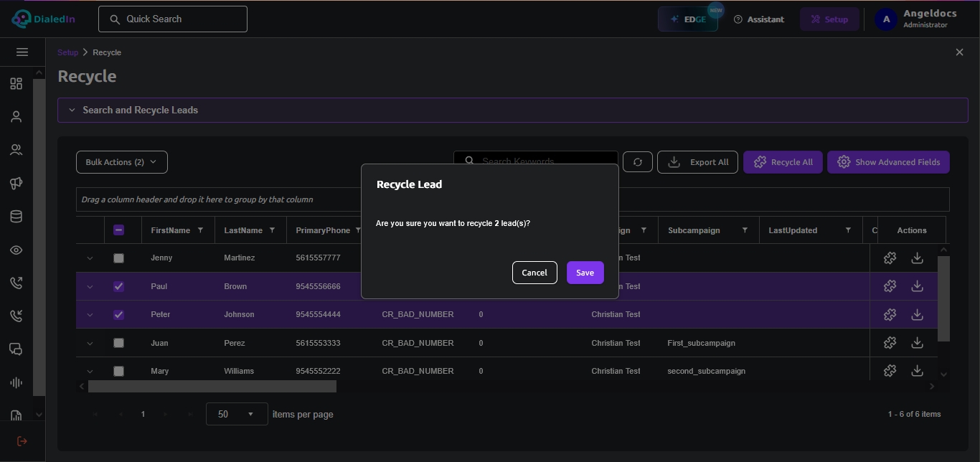Open the audio waveform icon in sidebar
Screen dimensions: 980x462
[16, 382]
